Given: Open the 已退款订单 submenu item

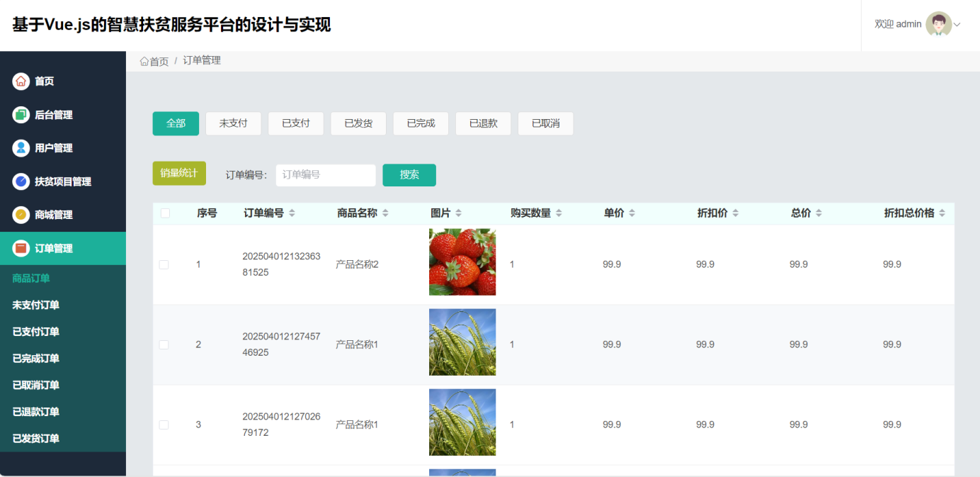Looking at the screenshot, I should click(63, 412).
